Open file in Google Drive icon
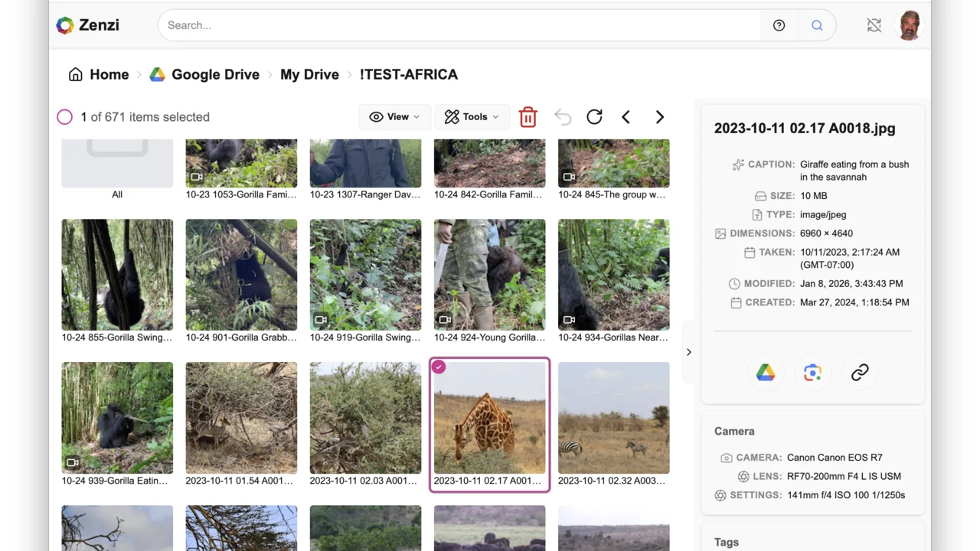The image size is (980, 551). point(766,373)
